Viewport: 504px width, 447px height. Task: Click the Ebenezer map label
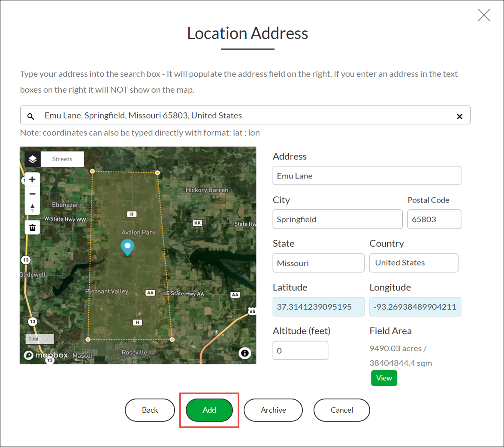coord(65,205)
